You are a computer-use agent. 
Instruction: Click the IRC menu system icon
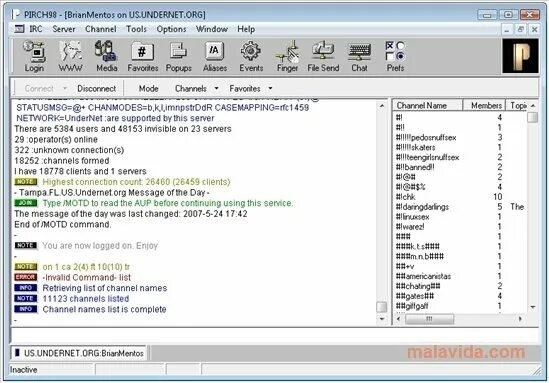coord(19,29)
